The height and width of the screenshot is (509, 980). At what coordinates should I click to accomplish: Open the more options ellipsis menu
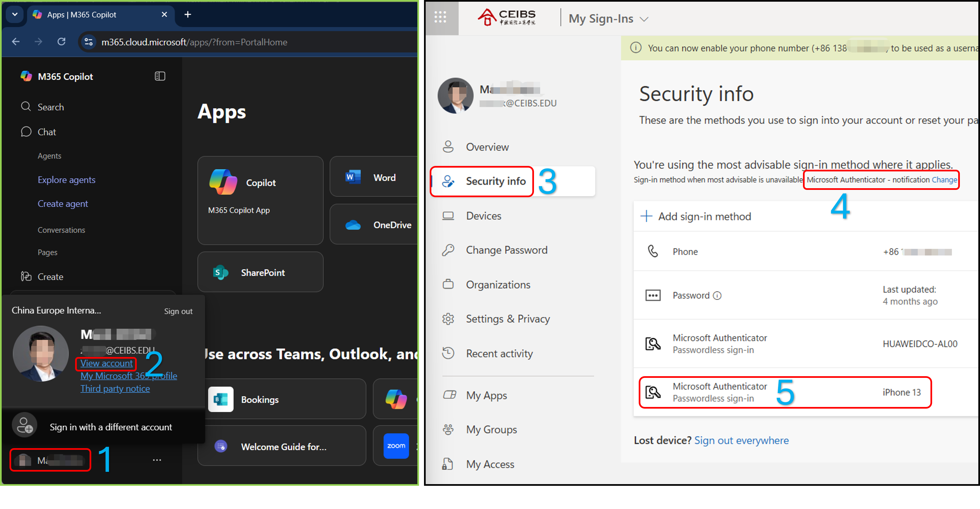tap(157, 460)
